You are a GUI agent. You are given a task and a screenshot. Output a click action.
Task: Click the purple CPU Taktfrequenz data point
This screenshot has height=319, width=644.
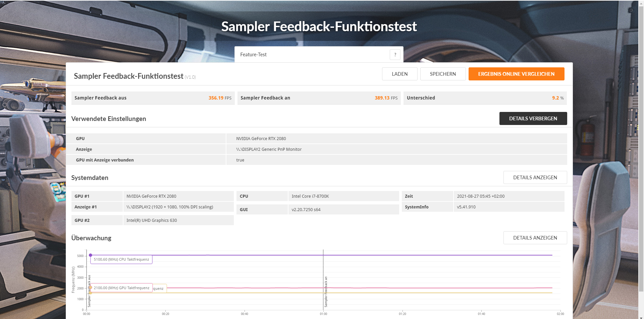click(x=91, y=255)
